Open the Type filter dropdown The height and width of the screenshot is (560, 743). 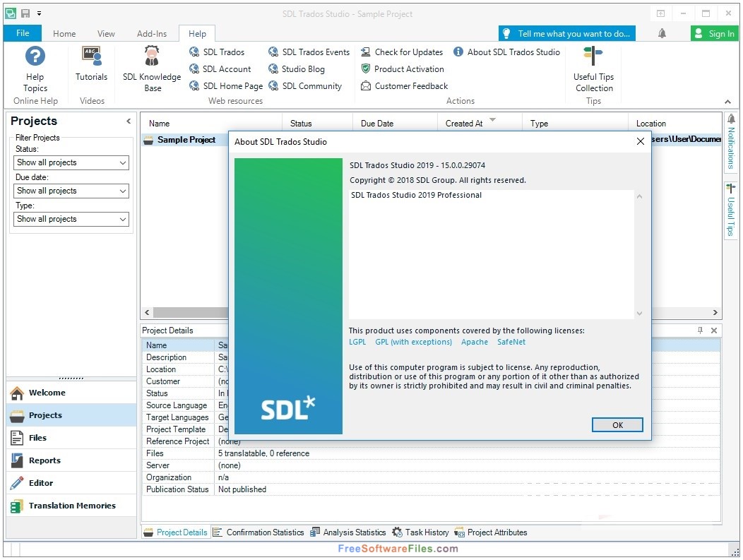[71, 220]
